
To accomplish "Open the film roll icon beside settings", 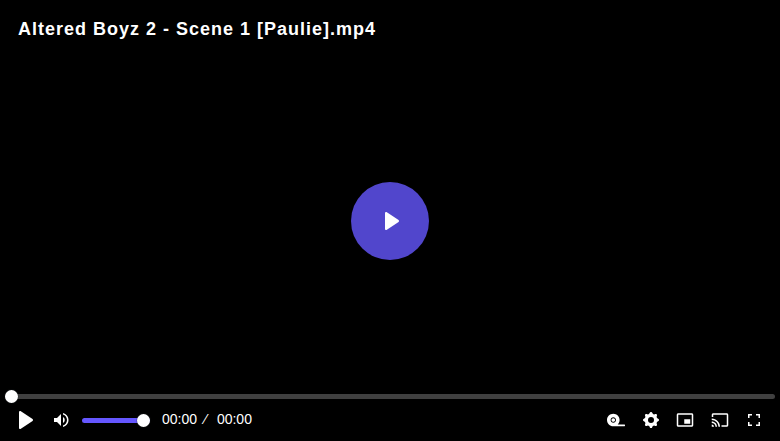I will click(x=615, y=420).
